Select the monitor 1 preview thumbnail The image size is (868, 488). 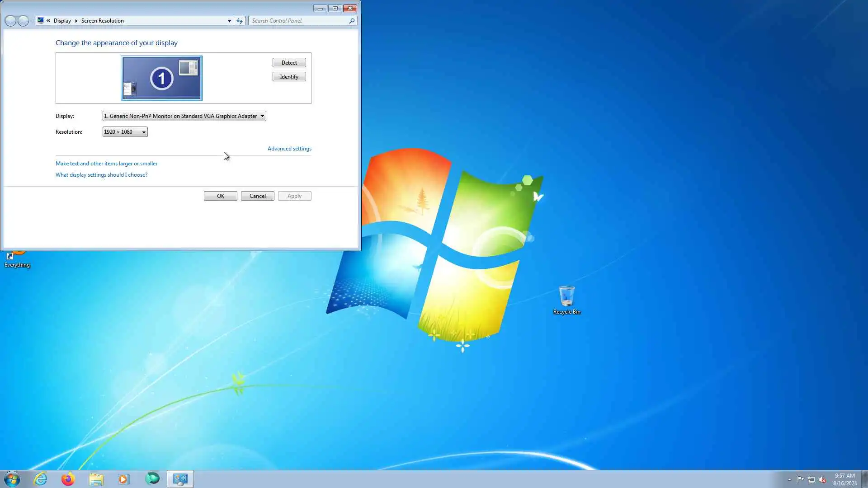[161, 78]
